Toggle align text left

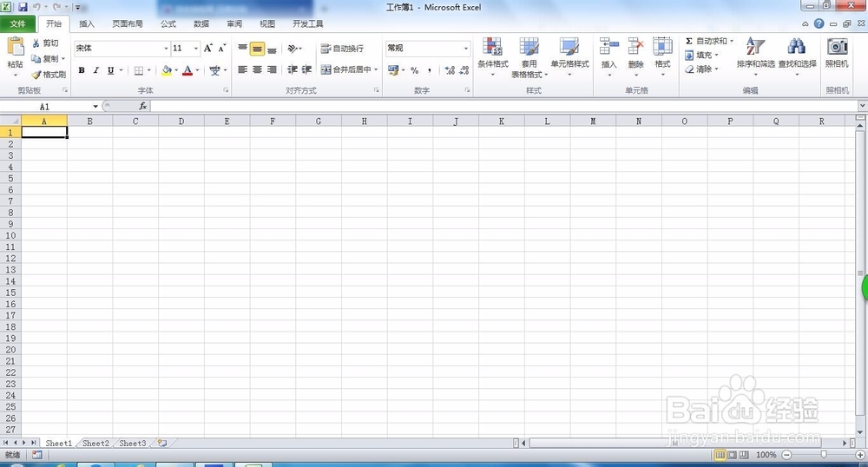click(242, 69)
